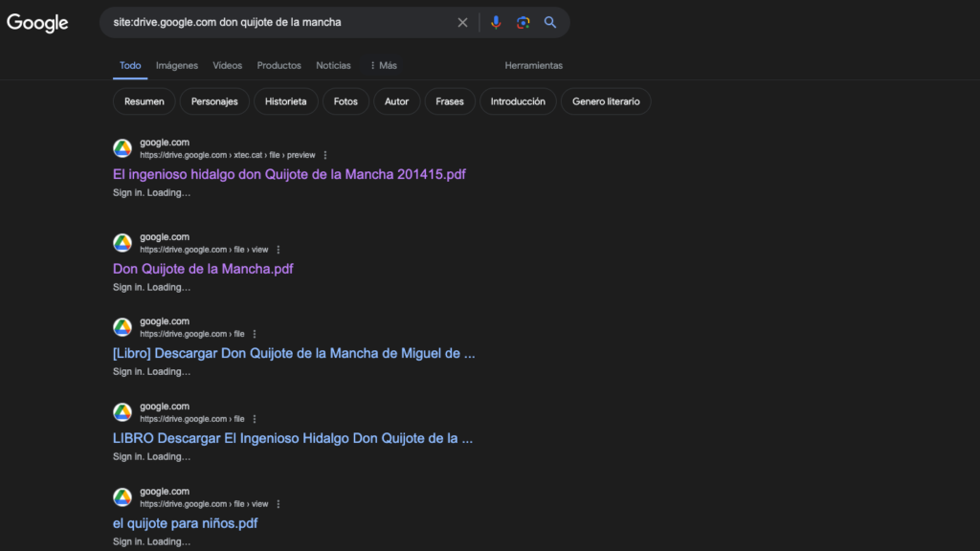Open more options for '[Libro] Descargar' result
Viewport: 980px width, 551px height.
pyautogui.click(x=255, y=334)
